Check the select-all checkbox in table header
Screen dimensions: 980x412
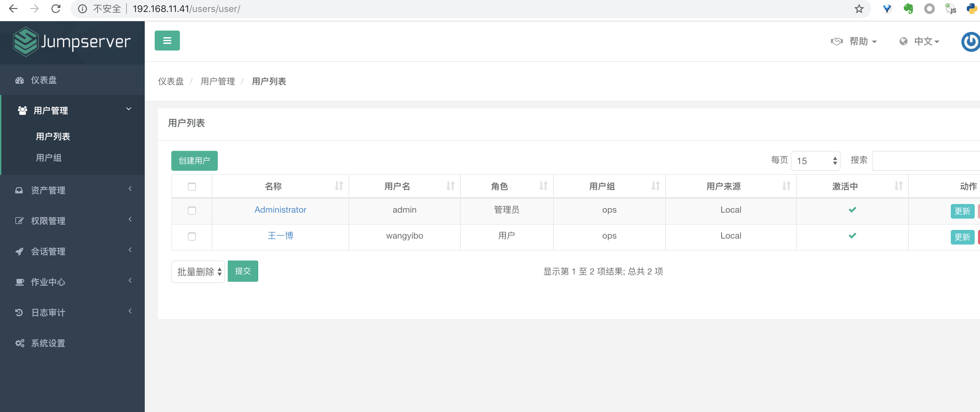192,187
